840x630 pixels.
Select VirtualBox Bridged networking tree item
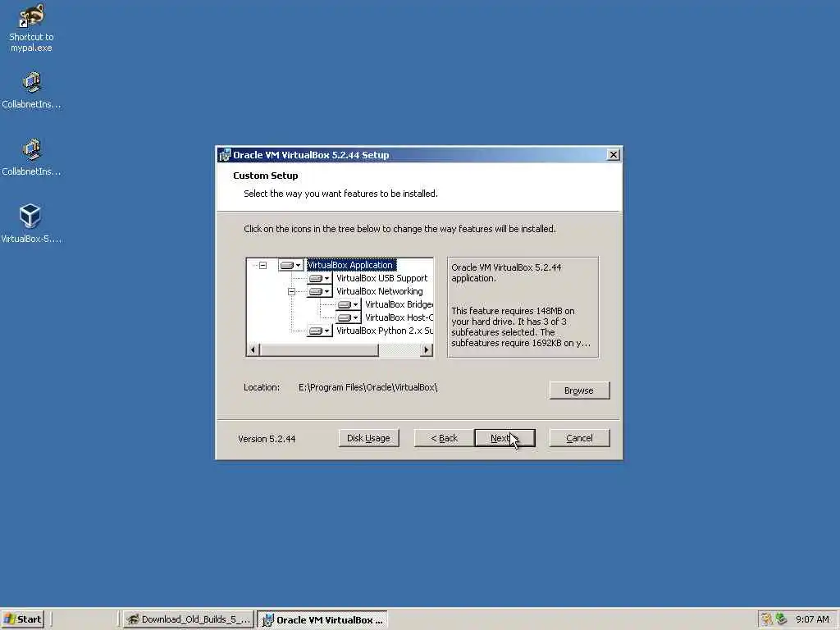point(399,305)
